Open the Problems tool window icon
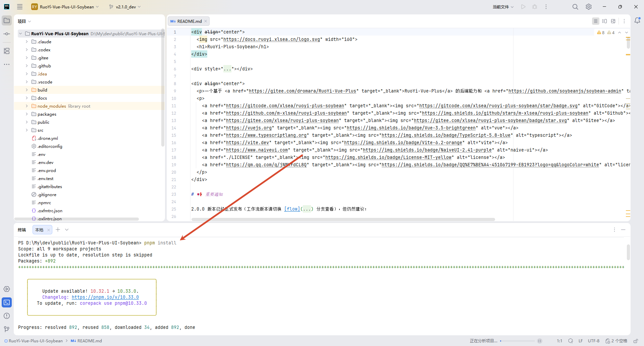 (x=7, y=316)
